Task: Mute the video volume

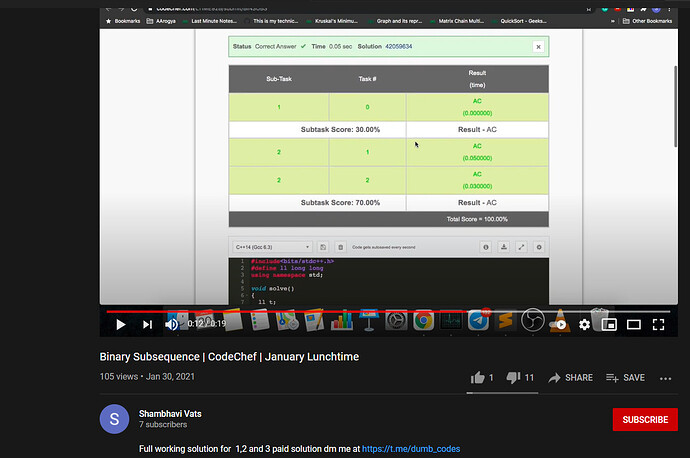Action: point(171,325)
